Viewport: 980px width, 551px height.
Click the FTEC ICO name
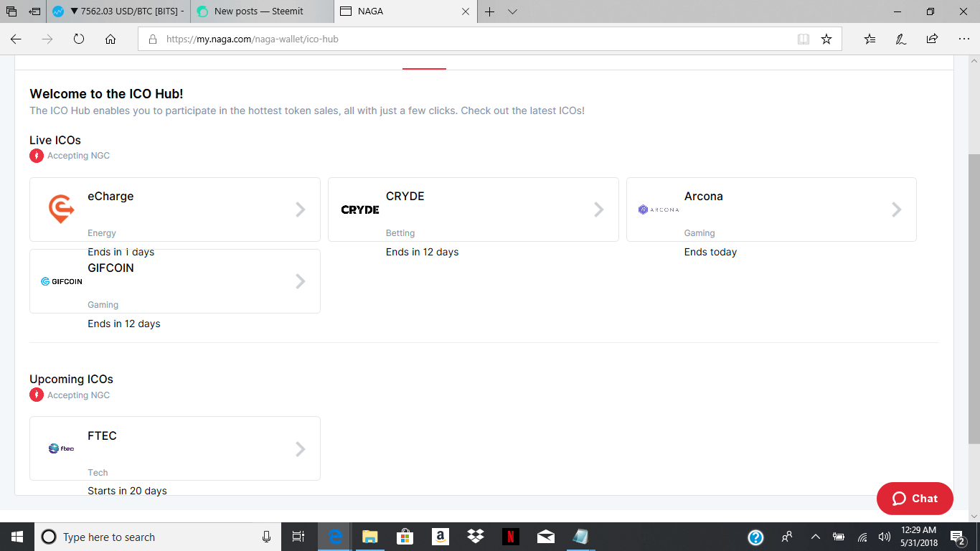click(x=102, y=435)
